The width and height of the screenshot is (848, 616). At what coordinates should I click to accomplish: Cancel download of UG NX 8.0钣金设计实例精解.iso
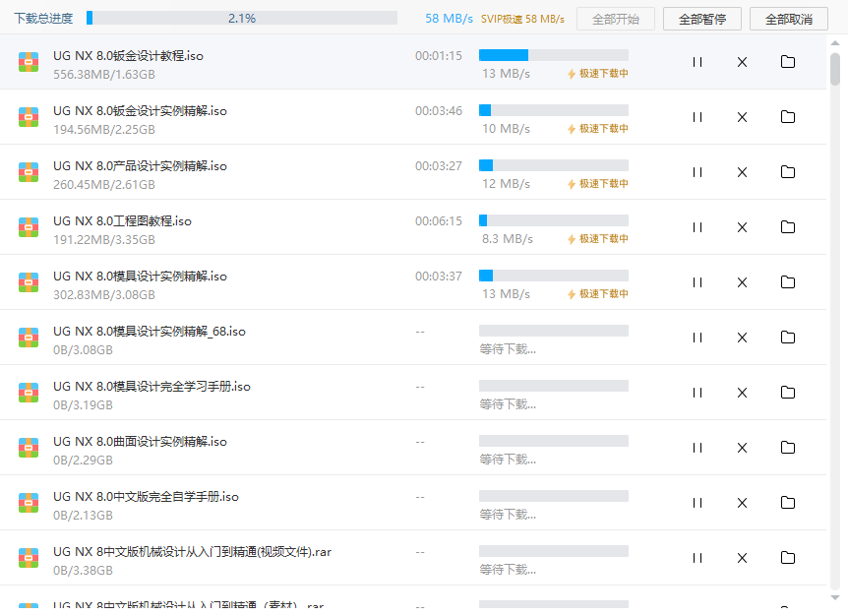click(x=742, y=117)
